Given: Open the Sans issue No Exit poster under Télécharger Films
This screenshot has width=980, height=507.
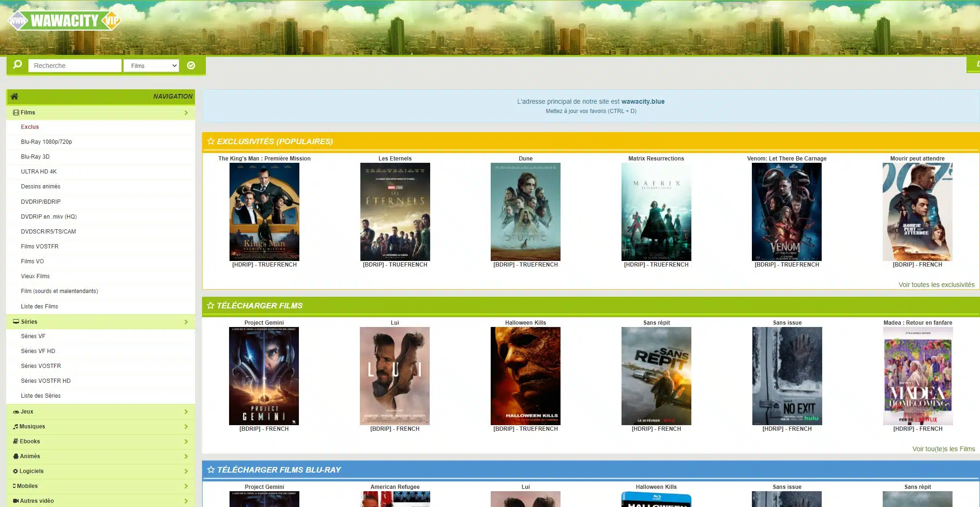Looking at the screenshot, I should (x=787, y=376).
